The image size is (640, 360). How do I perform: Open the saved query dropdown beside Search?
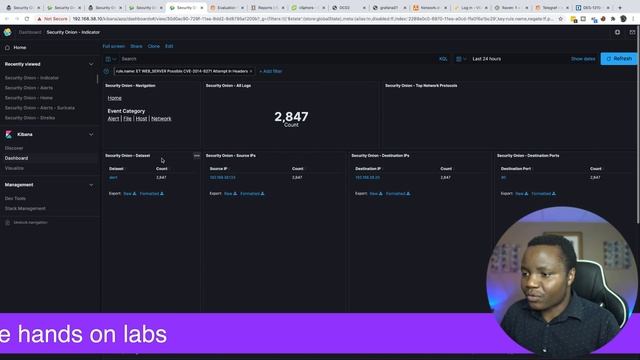111,59
